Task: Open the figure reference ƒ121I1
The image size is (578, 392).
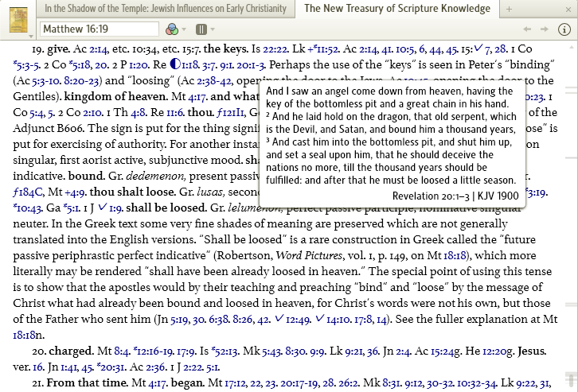Action: point(230,112)
